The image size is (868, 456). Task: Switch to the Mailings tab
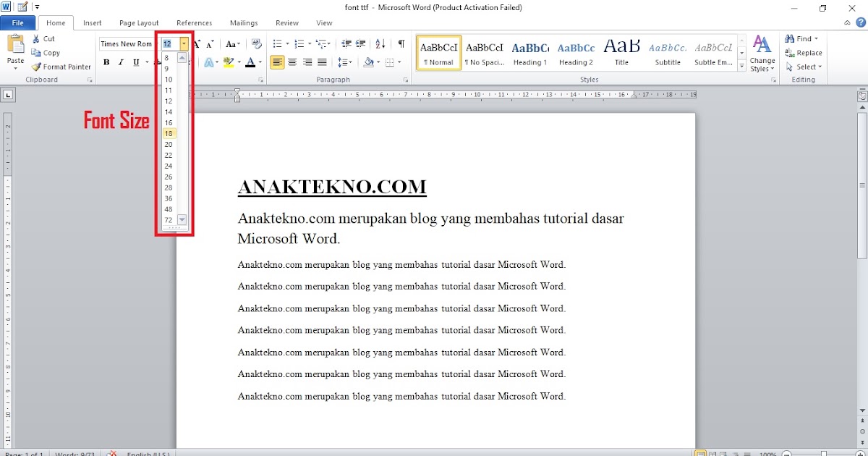[x=244, y=23]
